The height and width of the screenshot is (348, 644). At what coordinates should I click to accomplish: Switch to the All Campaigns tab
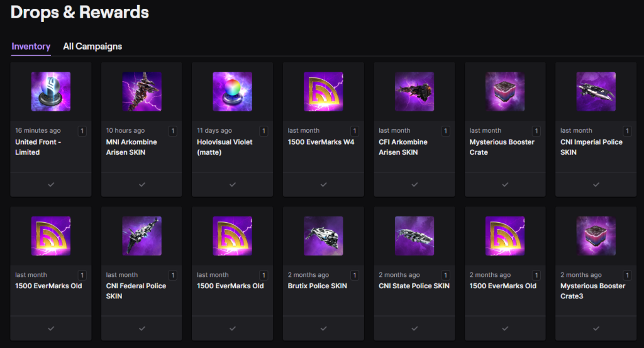pos(92,47)
